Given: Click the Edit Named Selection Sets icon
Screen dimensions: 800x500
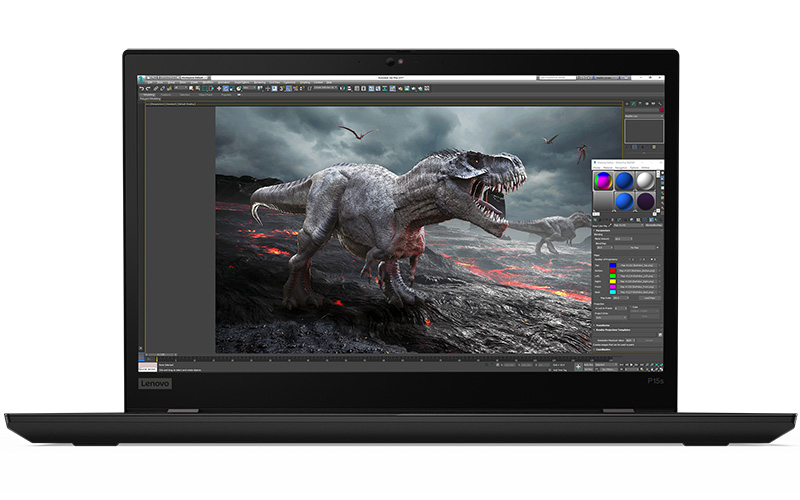Looking at the screenshot, I should click(309, 88).
